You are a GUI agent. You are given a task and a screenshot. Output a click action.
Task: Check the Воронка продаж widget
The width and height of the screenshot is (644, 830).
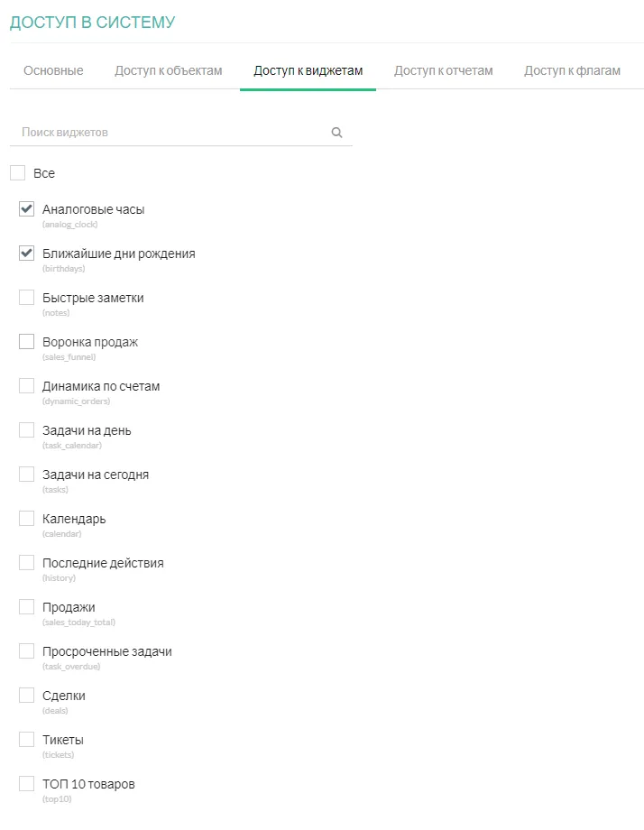(27, 342)
